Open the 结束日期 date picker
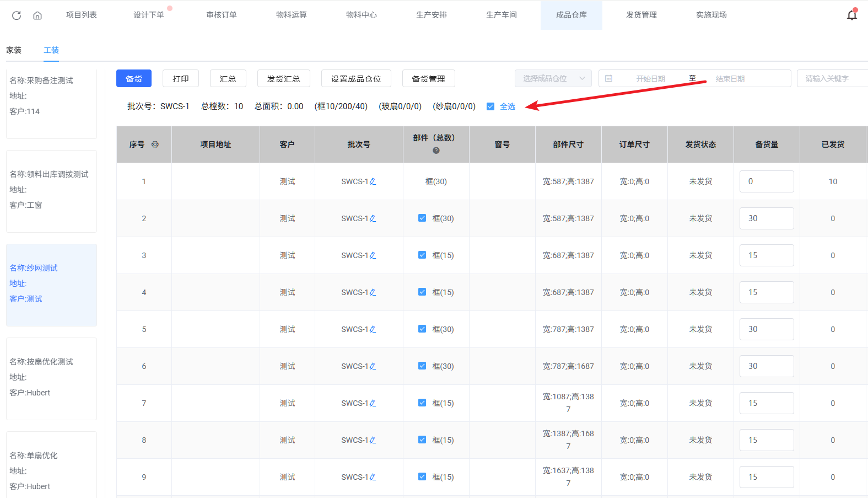The height and width of the screenshot is (498, 868). tap(730, 79)
